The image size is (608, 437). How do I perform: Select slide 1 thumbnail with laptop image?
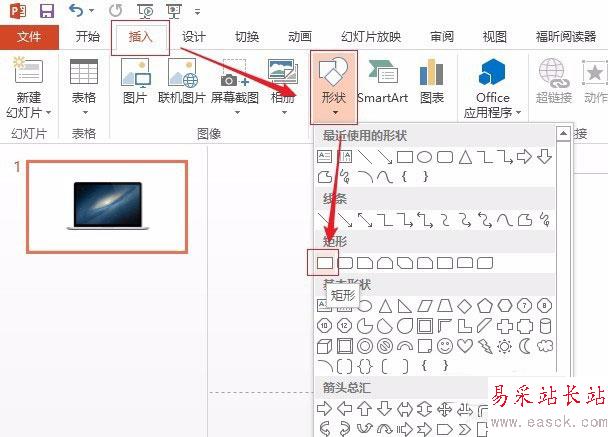click(x=107, y=207)
